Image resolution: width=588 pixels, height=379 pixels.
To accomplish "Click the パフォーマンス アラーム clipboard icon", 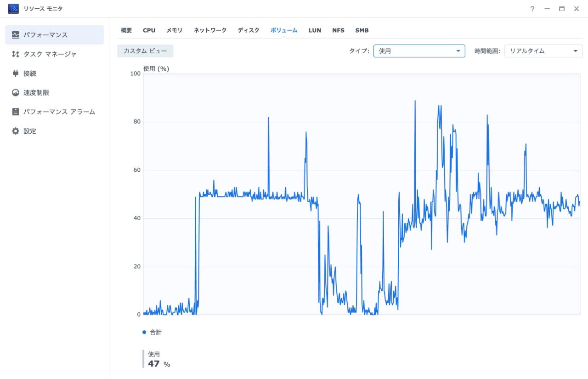I will (x=16, y=112).
